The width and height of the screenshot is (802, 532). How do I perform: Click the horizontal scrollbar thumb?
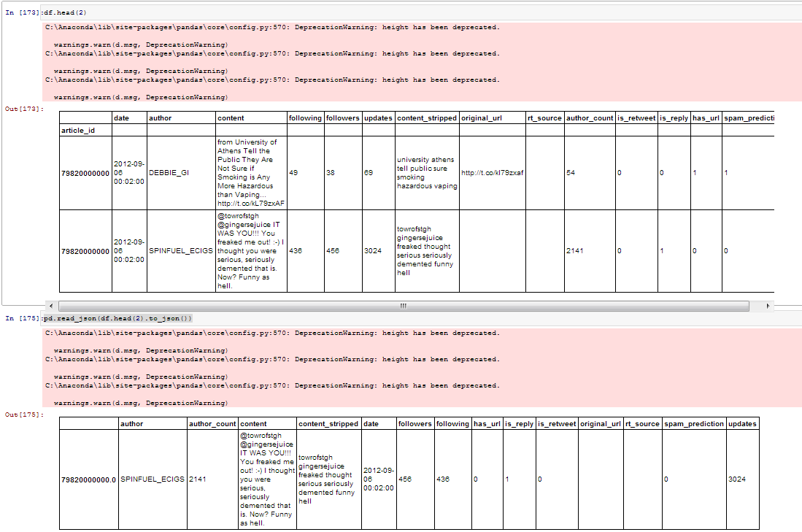coord(404,306)
